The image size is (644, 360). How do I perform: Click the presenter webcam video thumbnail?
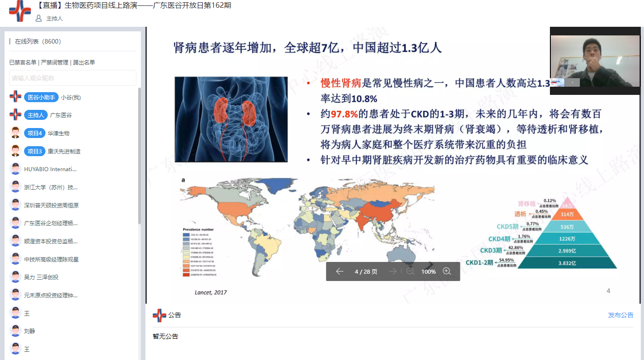coord(594,60)
